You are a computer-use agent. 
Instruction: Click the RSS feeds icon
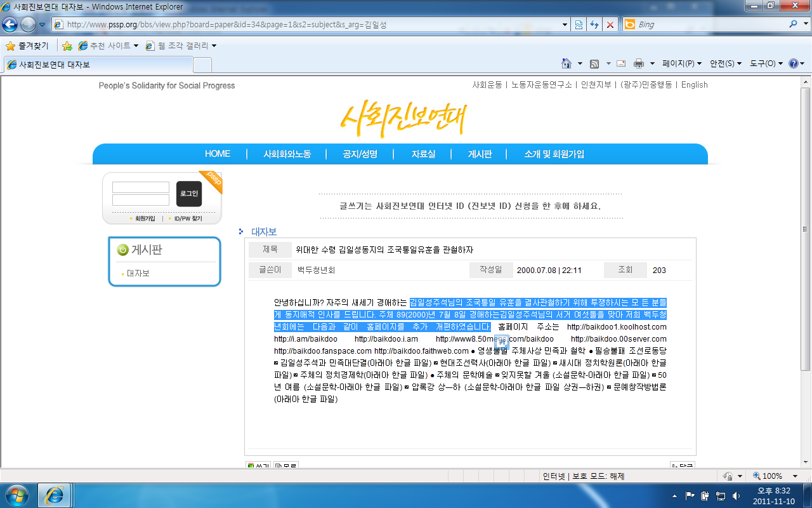594,63
